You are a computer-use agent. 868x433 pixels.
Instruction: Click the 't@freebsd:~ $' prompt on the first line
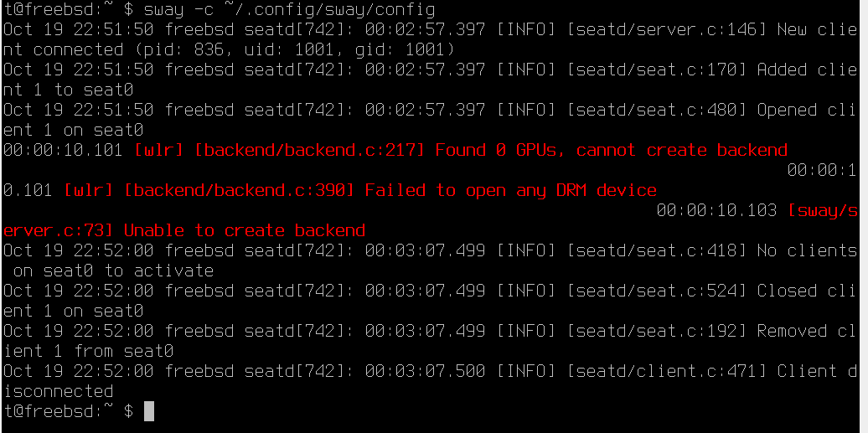pyautogui.click(x=69, y=9)
